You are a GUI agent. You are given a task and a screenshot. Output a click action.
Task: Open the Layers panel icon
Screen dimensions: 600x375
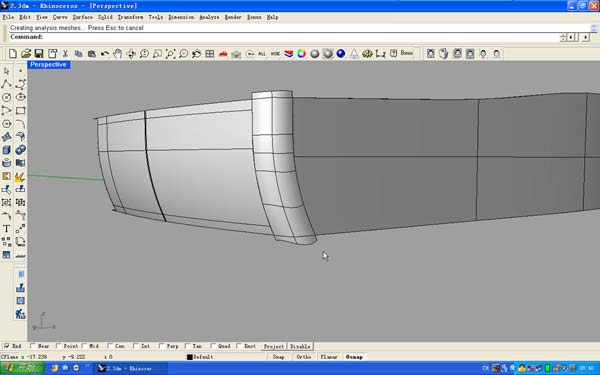[x=289, y=54]
